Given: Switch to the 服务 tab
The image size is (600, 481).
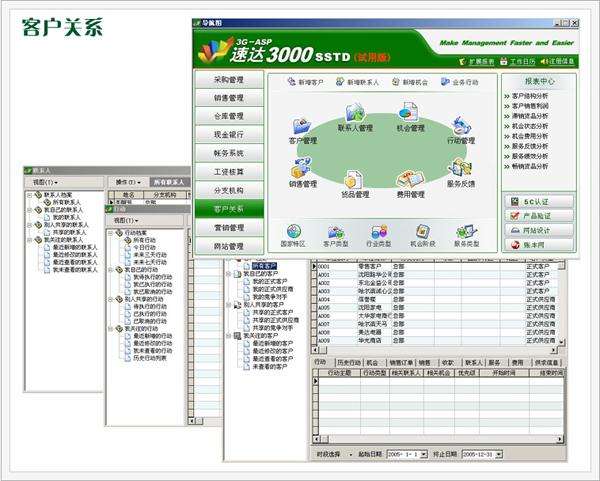Looking at the screenshot, I should click(x=494, y=362).
